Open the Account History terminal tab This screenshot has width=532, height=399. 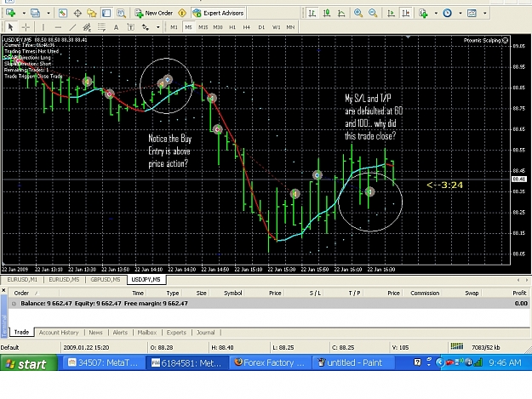(59, 333)
